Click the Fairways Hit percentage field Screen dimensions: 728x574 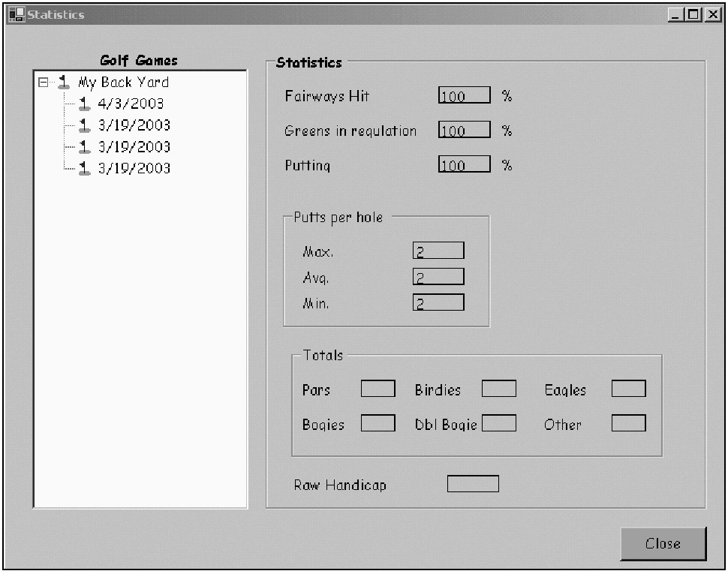464,96
